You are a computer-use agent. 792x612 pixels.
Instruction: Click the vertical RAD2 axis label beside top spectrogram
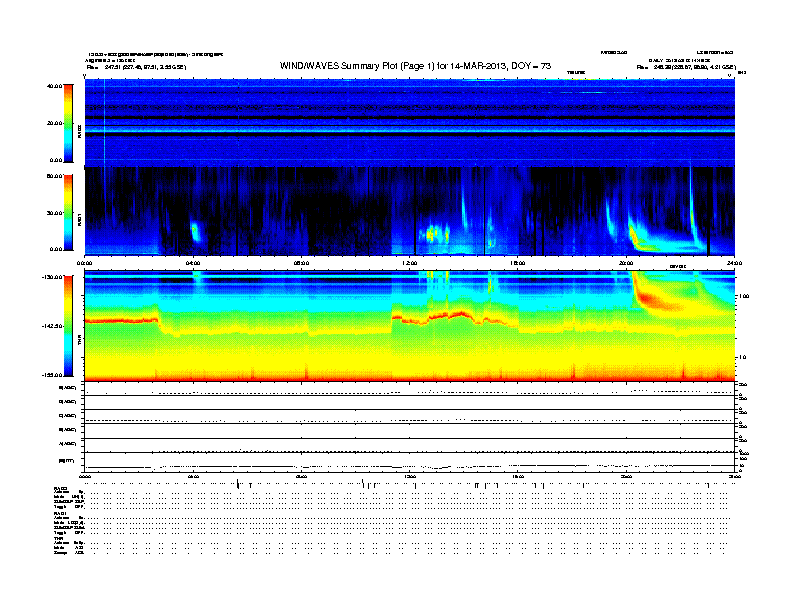pos(79,131)
